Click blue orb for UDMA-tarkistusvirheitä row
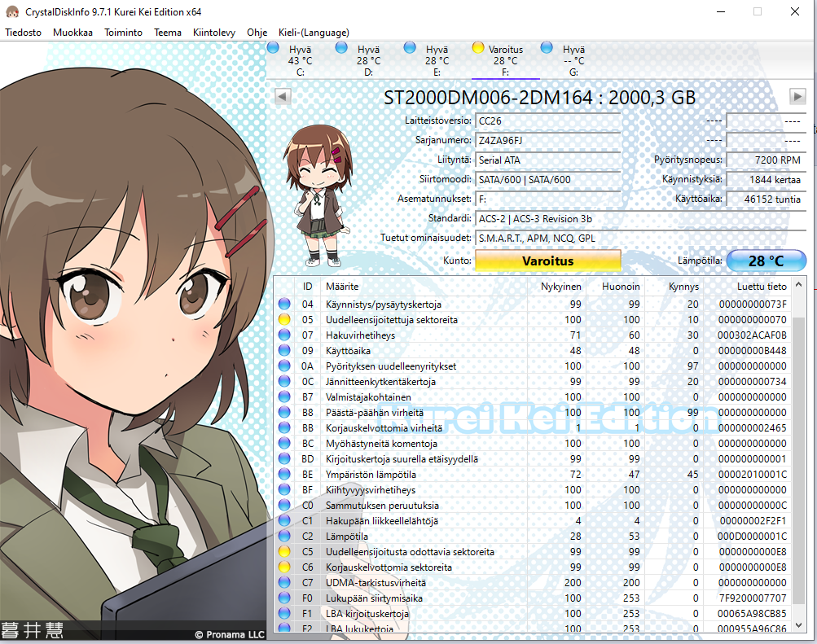Image resolution: width=817 pixels, height=644 pixels. tap(284, 582)
